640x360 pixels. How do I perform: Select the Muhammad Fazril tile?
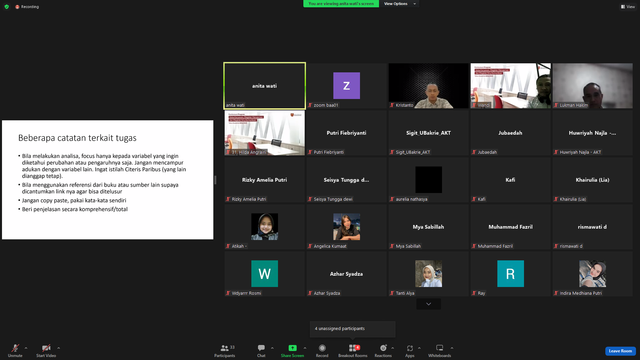[x=510, y=227]
